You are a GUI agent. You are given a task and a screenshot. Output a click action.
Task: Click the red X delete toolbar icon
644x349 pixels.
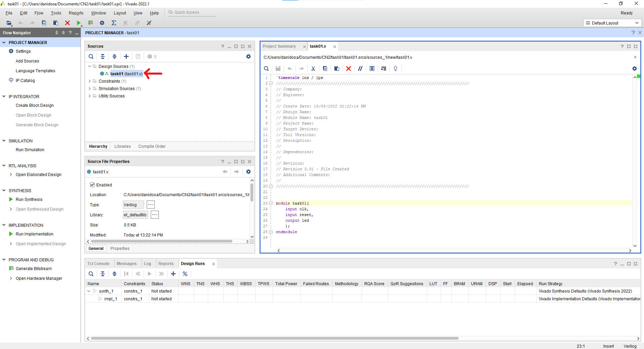(x=67, y=23)
